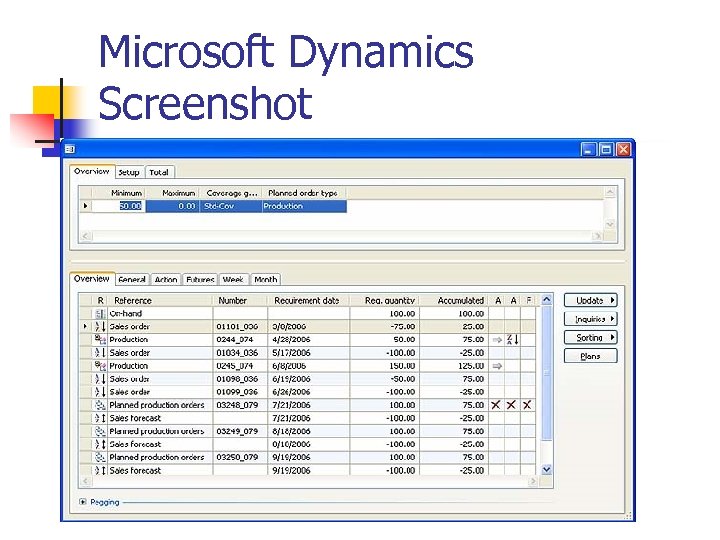Click the Minimum column header
The width and height of the screenshot is (720, 540).
pos(118,193)
